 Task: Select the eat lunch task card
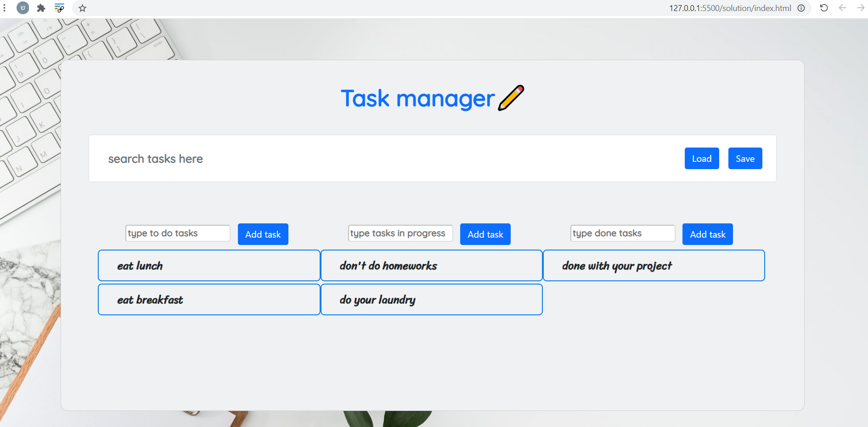point(209,265)
